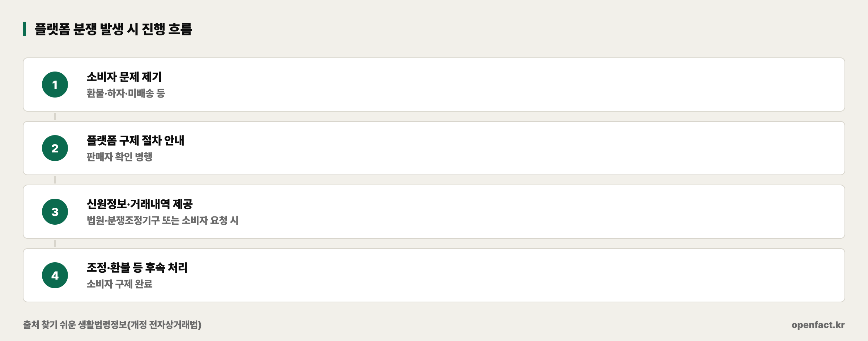Select the connector line between steps 2 and 3
Viewport: 868px width, 341px height.
55,180
